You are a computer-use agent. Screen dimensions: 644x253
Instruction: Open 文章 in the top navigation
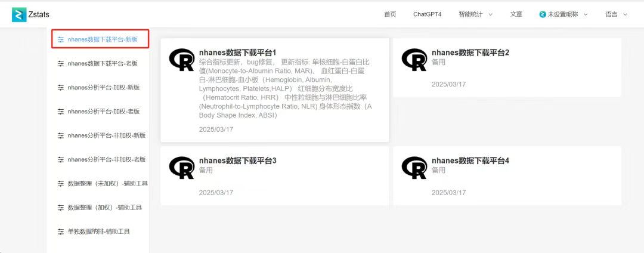pos(516,14)
